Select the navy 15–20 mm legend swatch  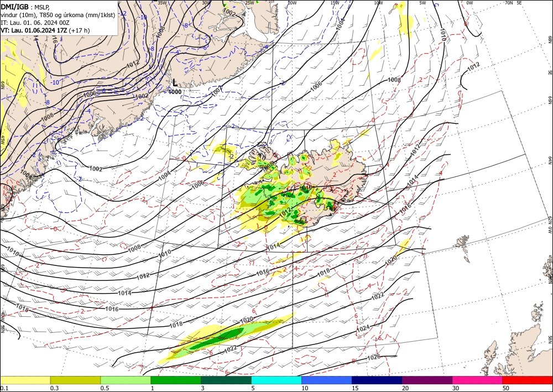[377, 380]
